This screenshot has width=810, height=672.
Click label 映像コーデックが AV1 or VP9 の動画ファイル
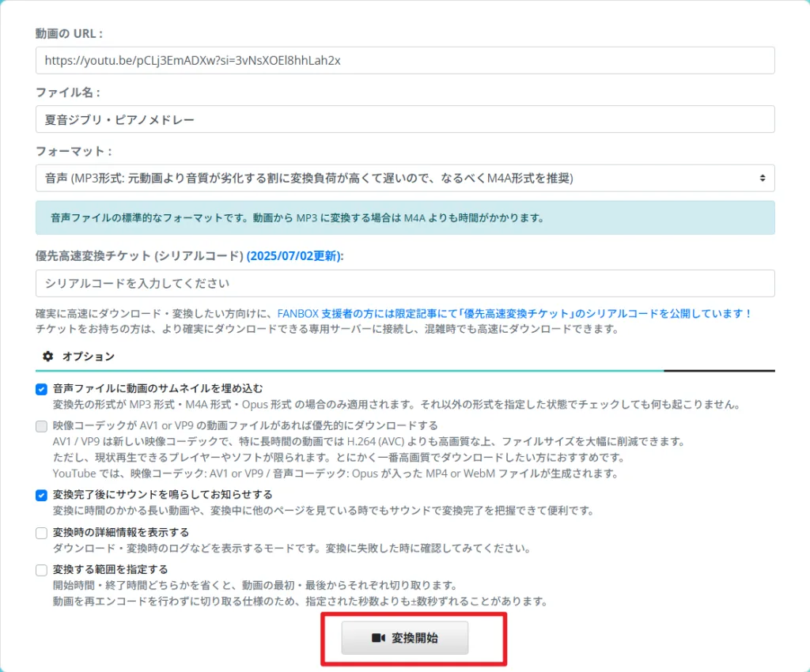point(245,425)
